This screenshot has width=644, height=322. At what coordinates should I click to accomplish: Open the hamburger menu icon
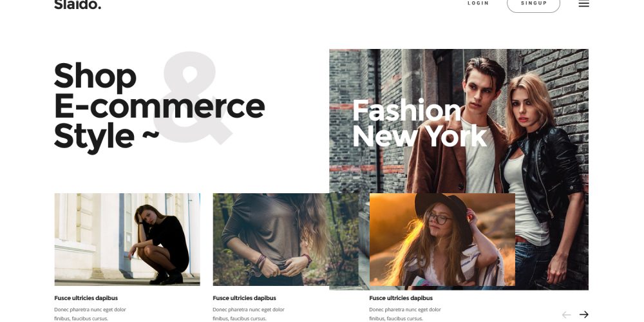(583, 3)
